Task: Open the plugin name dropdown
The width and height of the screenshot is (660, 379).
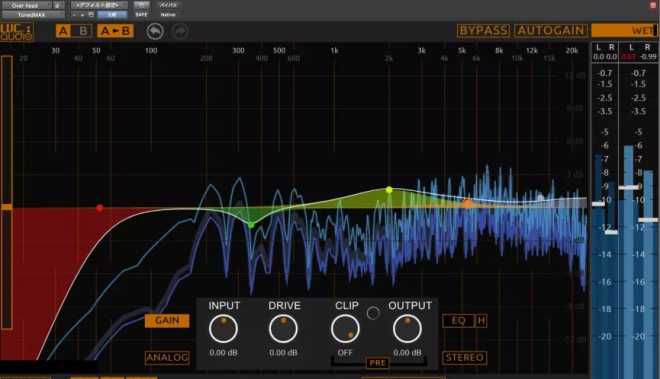Action: point(33,15)
